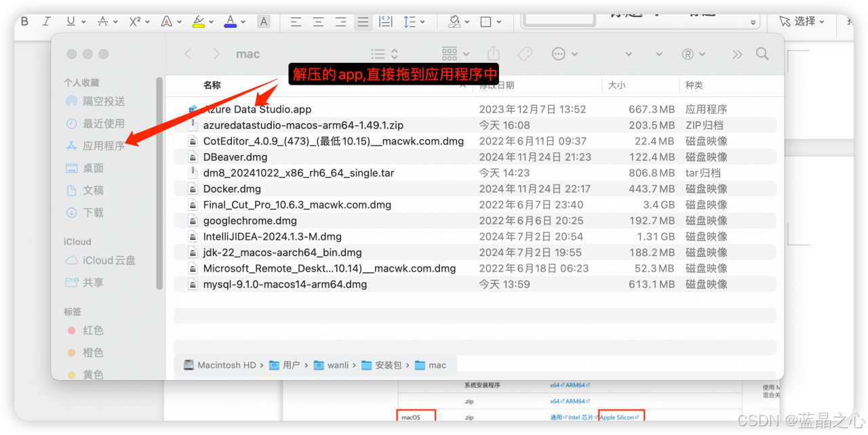The width and height of the screenshot is (868, 435).
Task: Select dm8_20241022_x86_rh6_64_single.tar
Action: pyautogui.click(x=475, y=173)
